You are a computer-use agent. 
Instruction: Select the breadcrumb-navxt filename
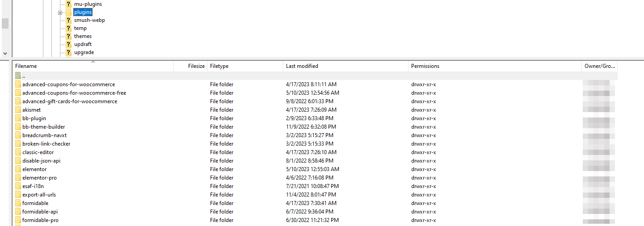tap(44, 135)
